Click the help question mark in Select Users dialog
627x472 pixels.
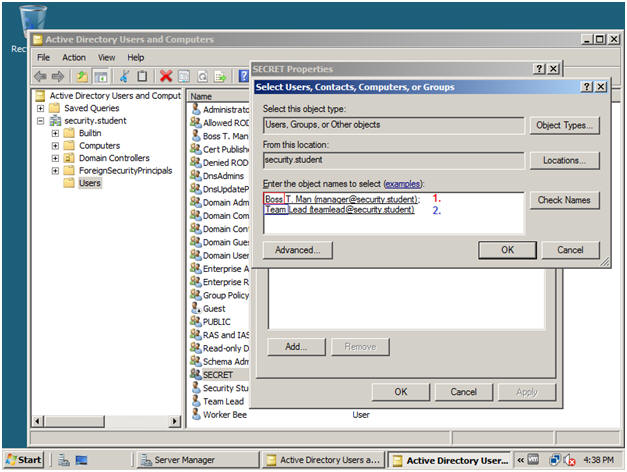coord(587,86)
